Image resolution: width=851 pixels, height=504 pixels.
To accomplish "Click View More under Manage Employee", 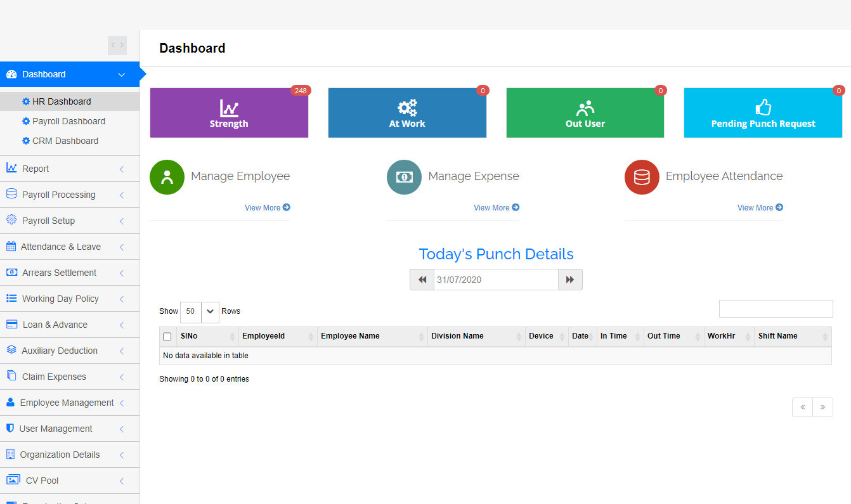I will [x=267, y=208].
